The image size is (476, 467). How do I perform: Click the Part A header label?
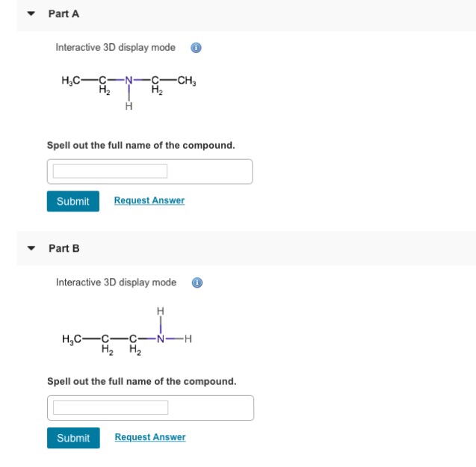[x=64, y=13]
